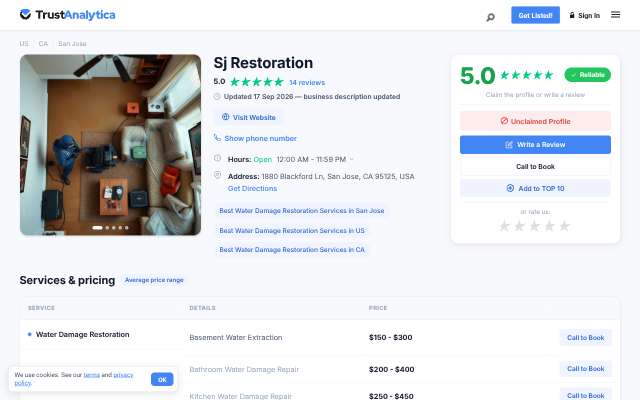Rate three stars in 'or rate us'
This screenshot has height=400, width=640.
coord(535,226)
